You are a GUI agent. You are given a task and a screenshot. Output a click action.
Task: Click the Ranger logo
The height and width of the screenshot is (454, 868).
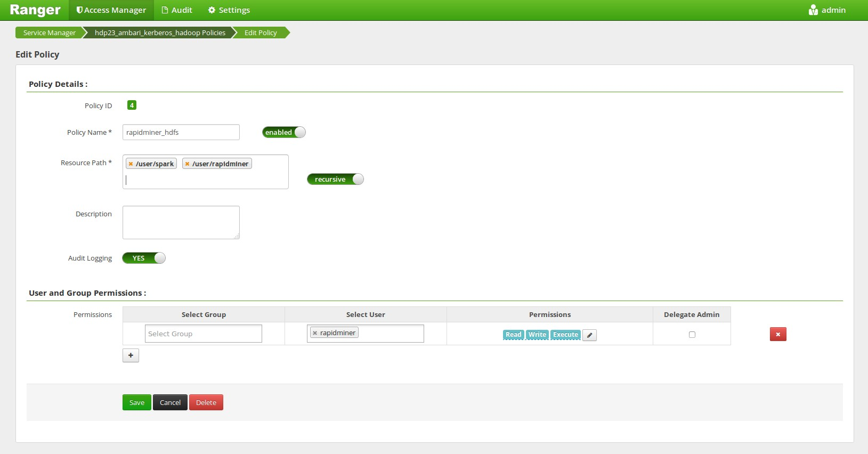(35, 10)
